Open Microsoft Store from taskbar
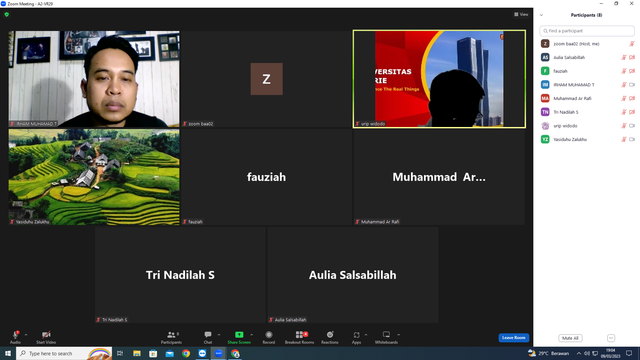 [x=153, y=353]
